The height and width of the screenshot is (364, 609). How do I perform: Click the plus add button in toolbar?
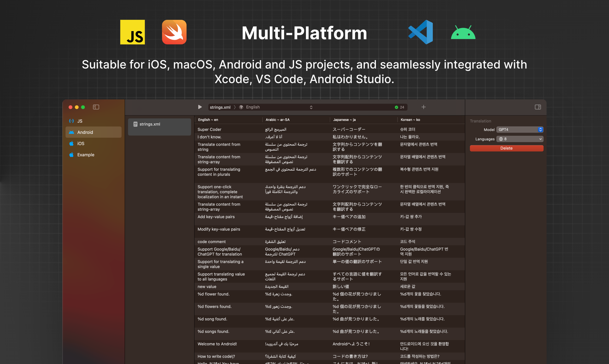point(423,107)
